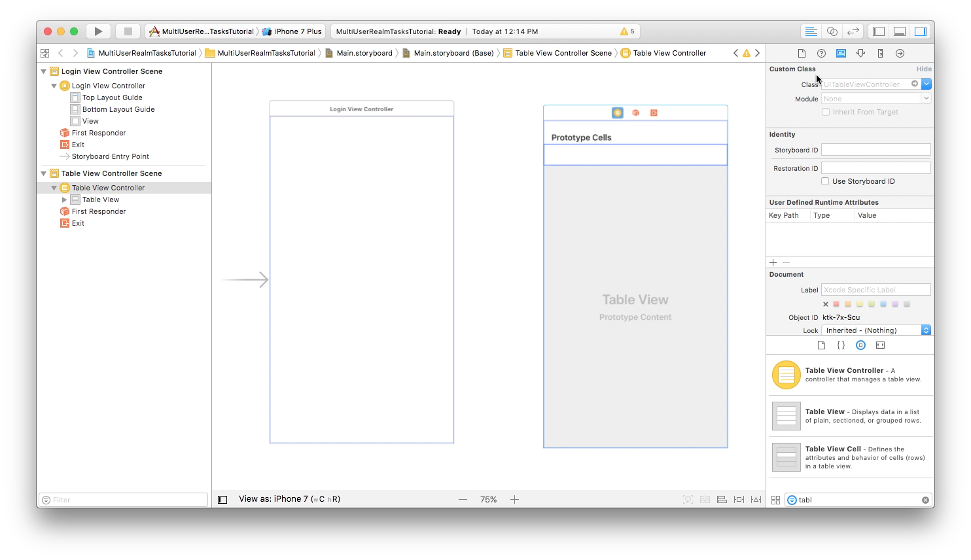This screenshot has width=971, height=560.
Task: Show the Standard editor
Action: click(811, 31)
